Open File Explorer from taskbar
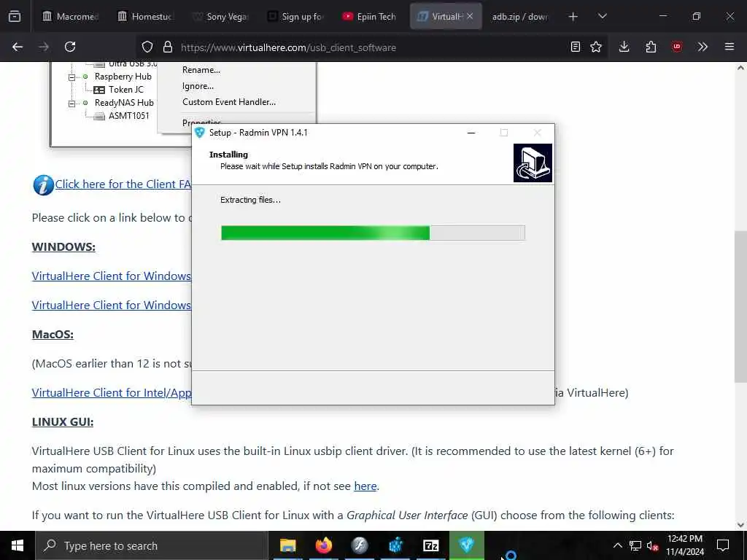This screenshot has height=560, width=747. 287,545
